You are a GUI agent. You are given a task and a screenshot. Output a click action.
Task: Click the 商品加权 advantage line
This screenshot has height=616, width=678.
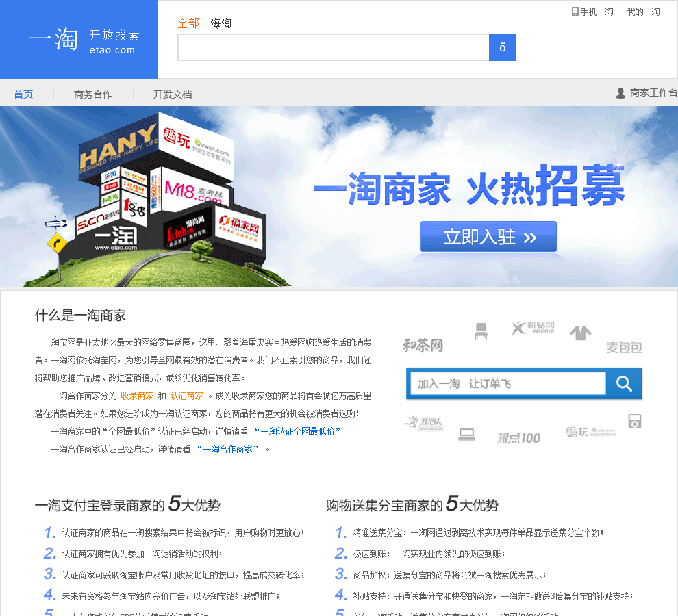tap(450, 575)
